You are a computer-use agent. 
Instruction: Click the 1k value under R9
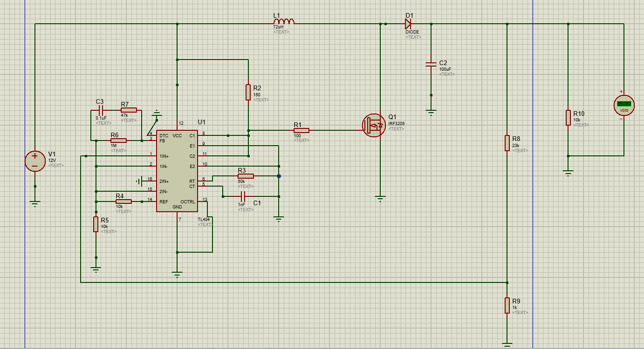tap(514, 308)
